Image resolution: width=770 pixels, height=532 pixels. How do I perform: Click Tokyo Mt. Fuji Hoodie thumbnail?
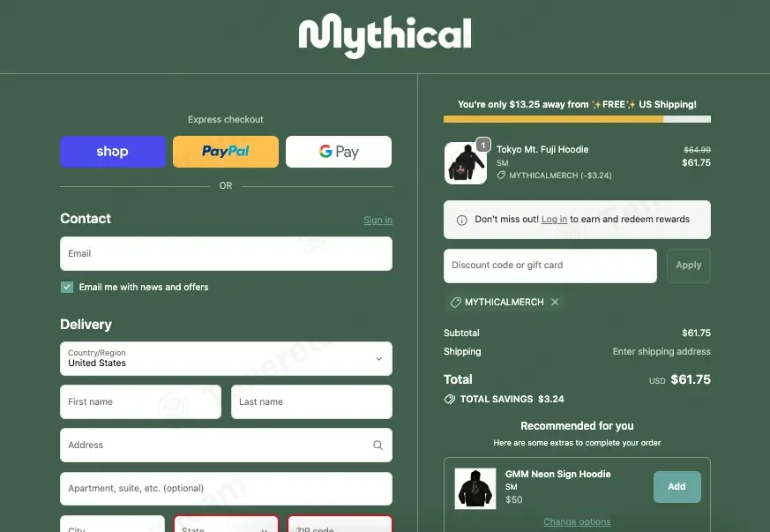tap(465, 163)
